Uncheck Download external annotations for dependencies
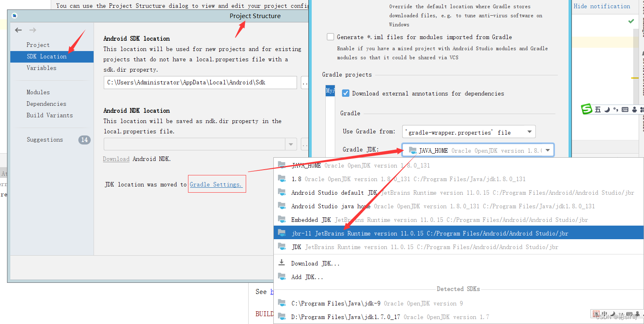Image resolution: width=644 pixels, height=324 pixels. point(346,93)
